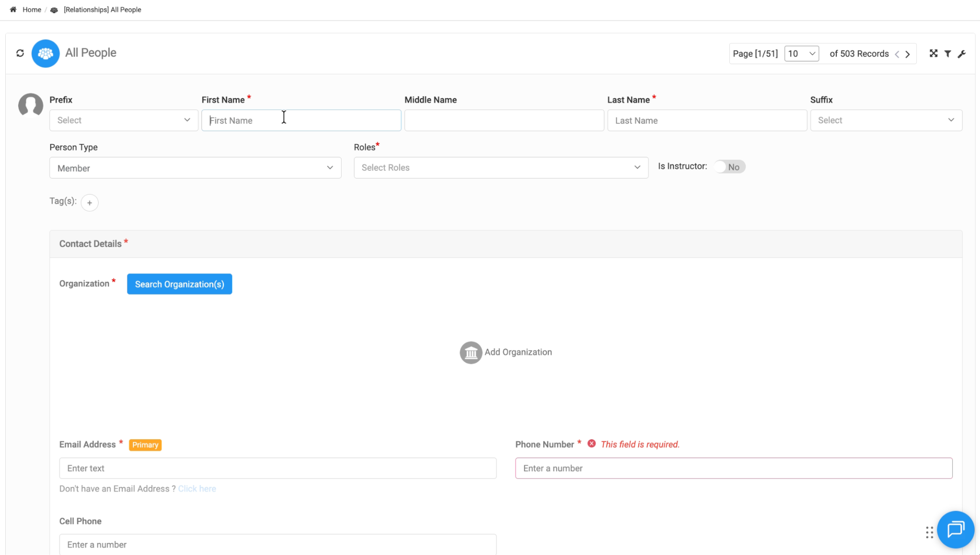Click the plus icon to add tags
This screenshot has height=555, width=980.
[x=89, y=203]
